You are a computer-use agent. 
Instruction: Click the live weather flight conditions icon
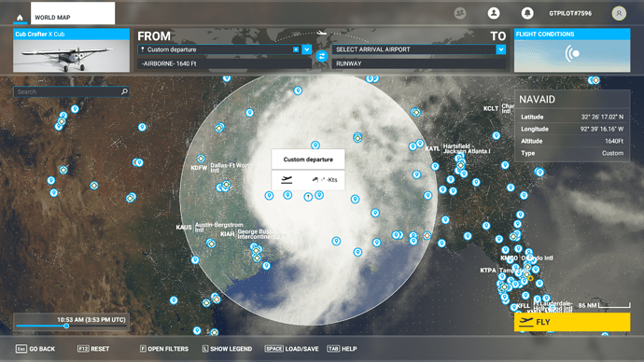(x=572, y=53)
